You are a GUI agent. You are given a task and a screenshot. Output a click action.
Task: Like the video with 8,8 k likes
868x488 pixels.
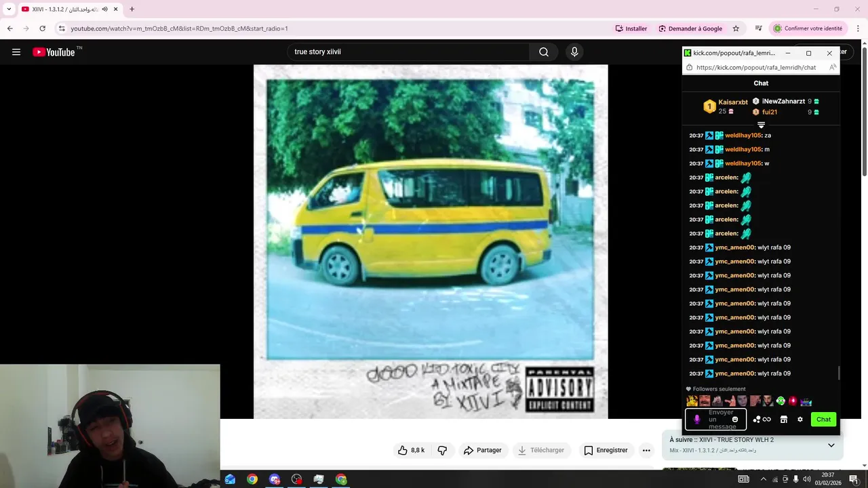pyautogui.click(x=411, y=450)
